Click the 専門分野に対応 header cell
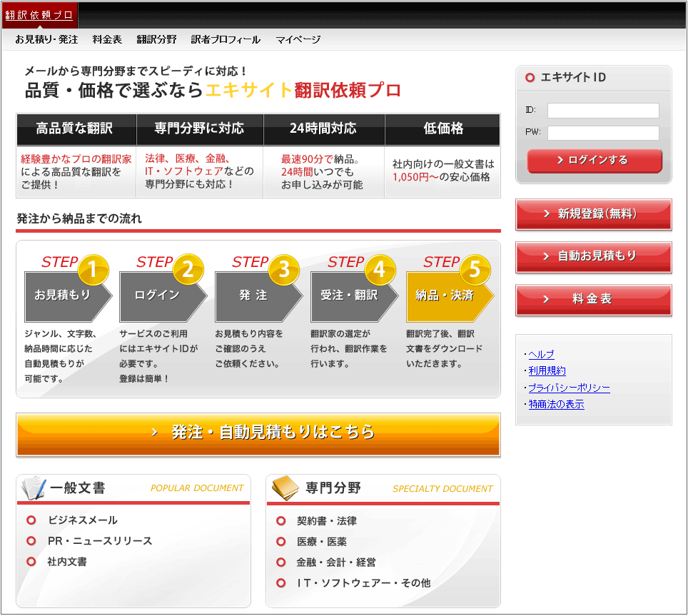This screenshot has height=616, width=688. pyautogui.click(x=200, y=129)
